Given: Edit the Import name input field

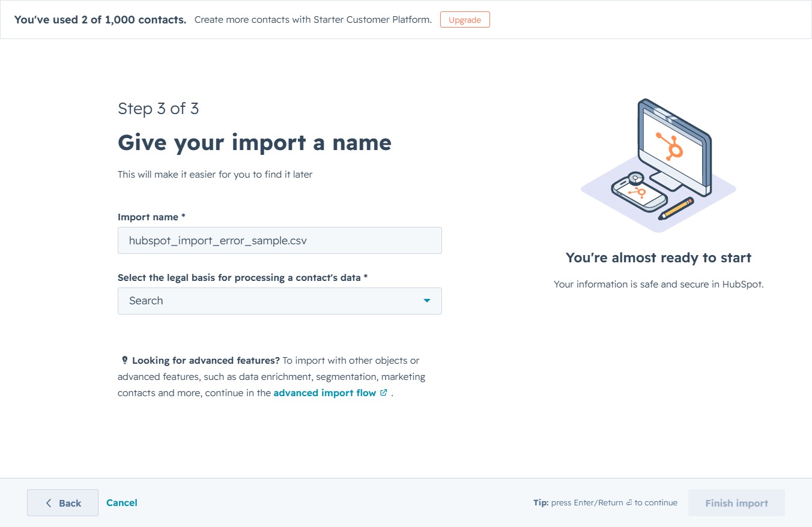Looking at the screenshot, I should coord(280,240).
